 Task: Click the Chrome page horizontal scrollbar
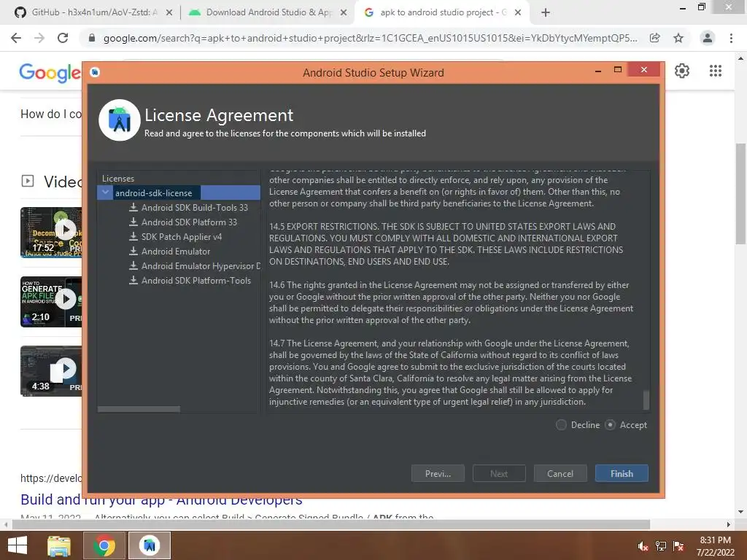pyautogui.click(x=331, y=524)
